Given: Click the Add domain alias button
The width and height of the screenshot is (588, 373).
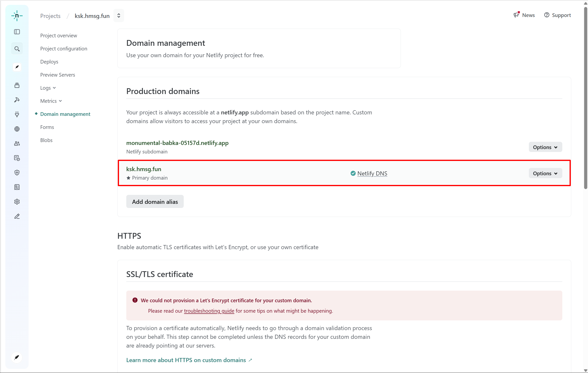Looking at the screenshot, I should pyautogui.click(x=155, y=202).
